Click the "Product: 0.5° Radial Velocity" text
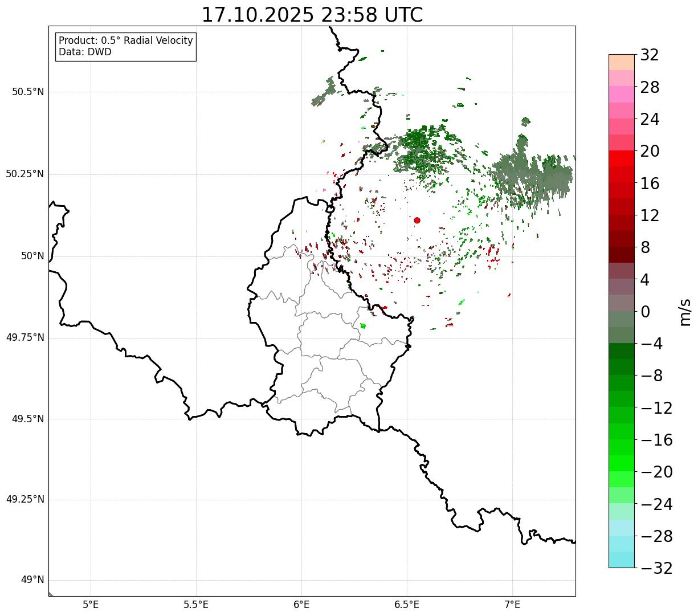 point(126,41)
